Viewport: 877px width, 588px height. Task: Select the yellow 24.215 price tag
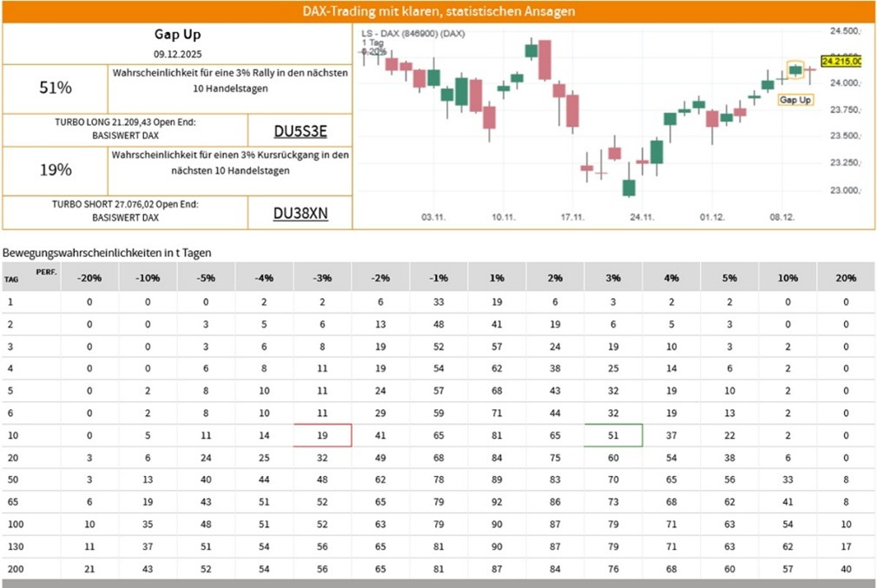(x=841, y=62)
